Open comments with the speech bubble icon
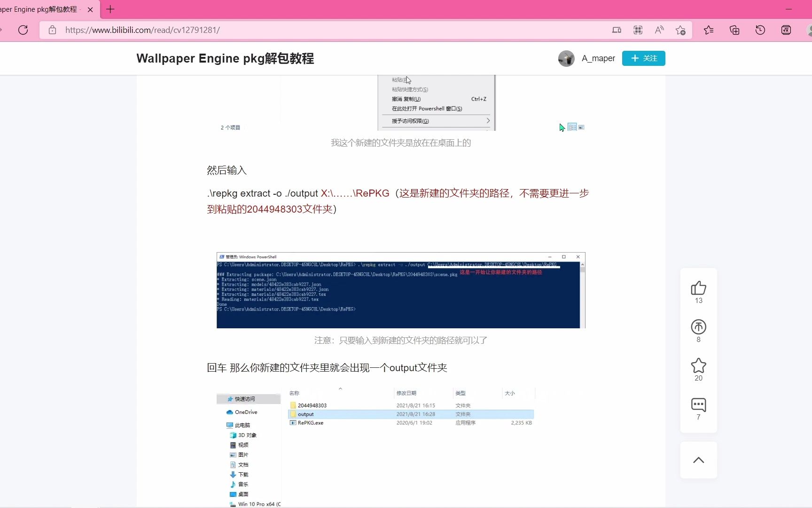The height and width of the screenshot is (508, 812). click(x=698, y=405)
